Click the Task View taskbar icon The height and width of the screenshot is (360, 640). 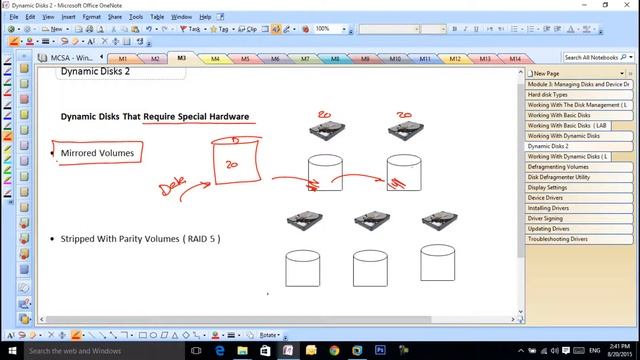coord(196,351)
